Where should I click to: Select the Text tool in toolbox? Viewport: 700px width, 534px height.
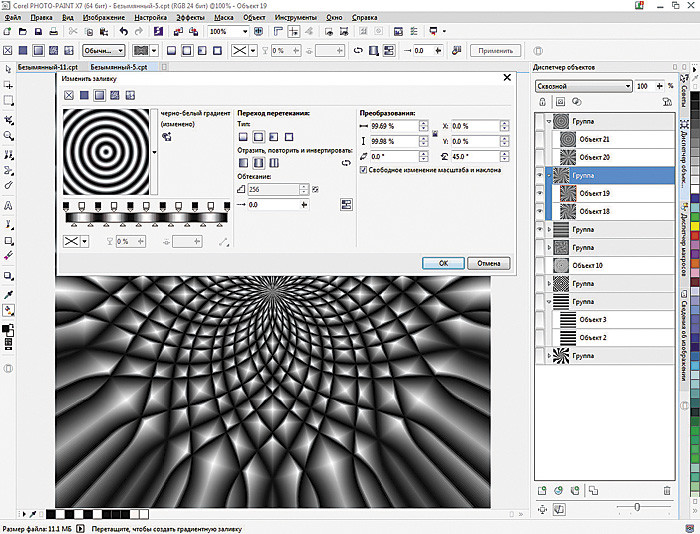(9, 204)
